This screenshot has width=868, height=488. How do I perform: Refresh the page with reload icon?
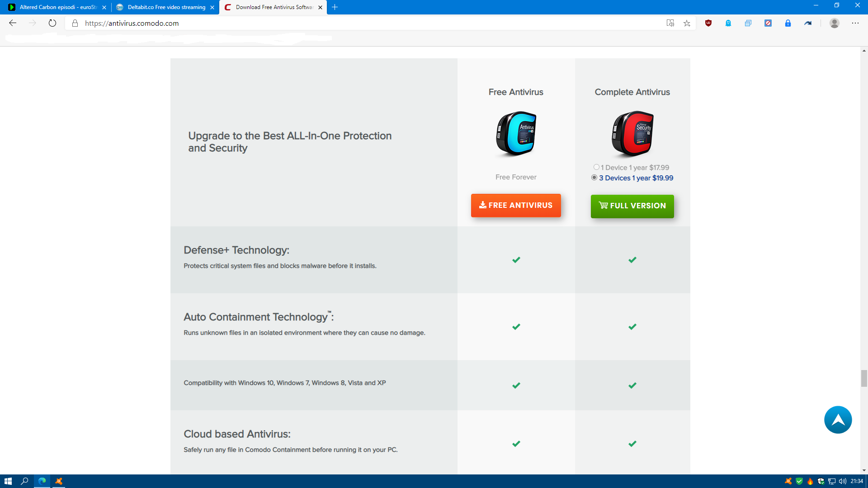(x=52, y=23)
